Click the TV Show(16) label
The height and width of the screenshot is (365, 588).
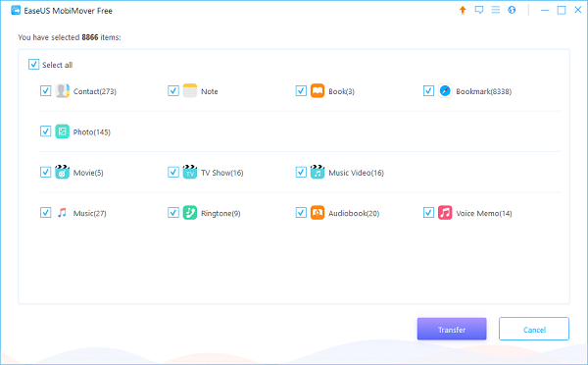(x=222, y=173)
